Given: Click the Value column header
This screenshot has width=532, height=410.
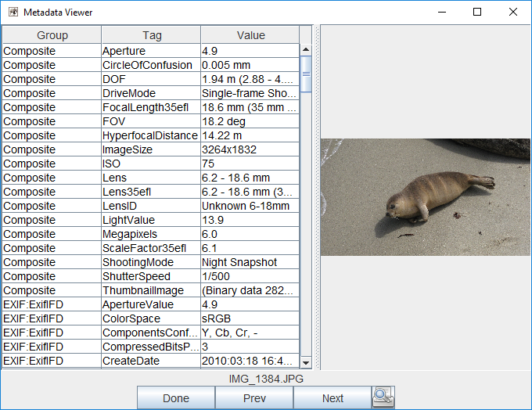Looking at the screenshot, I should 250,35.
